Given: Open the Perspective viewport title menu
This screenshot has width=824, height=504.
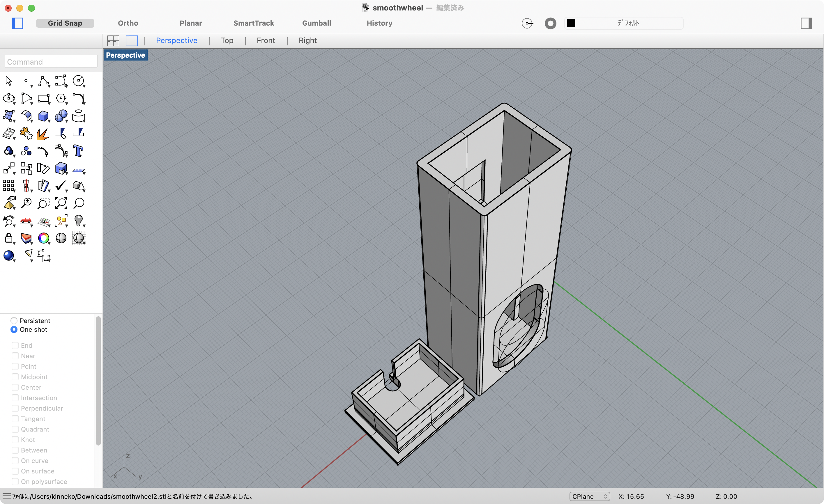Looking at the screenshot, I should 126,55.
